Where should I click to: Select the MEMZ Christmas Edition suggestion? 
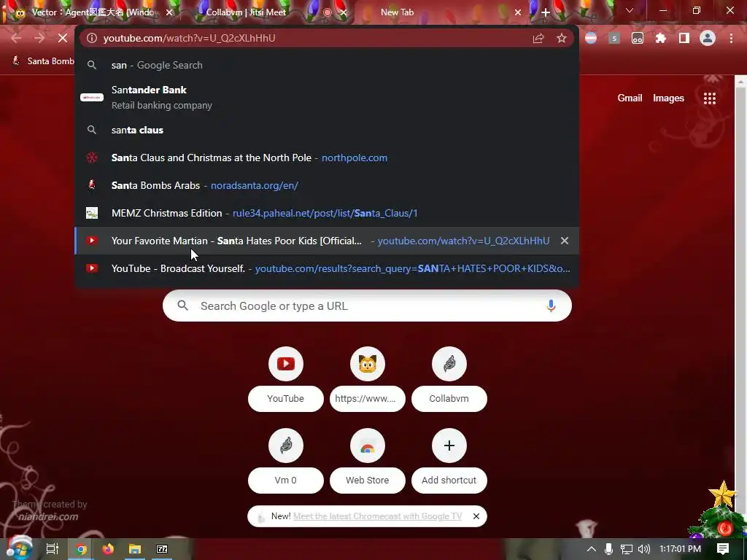click(x=327, y=213)
